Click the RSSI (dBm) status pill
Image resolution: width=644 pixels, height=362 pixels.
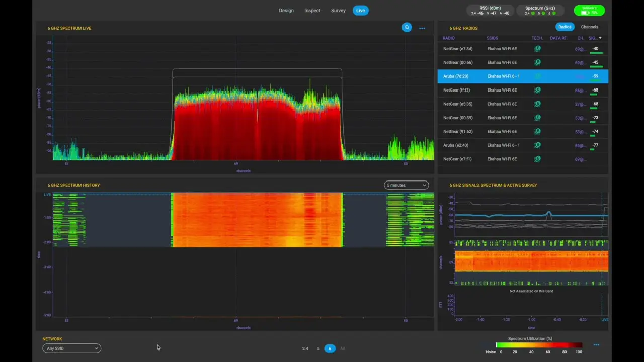tap(490, 10)
